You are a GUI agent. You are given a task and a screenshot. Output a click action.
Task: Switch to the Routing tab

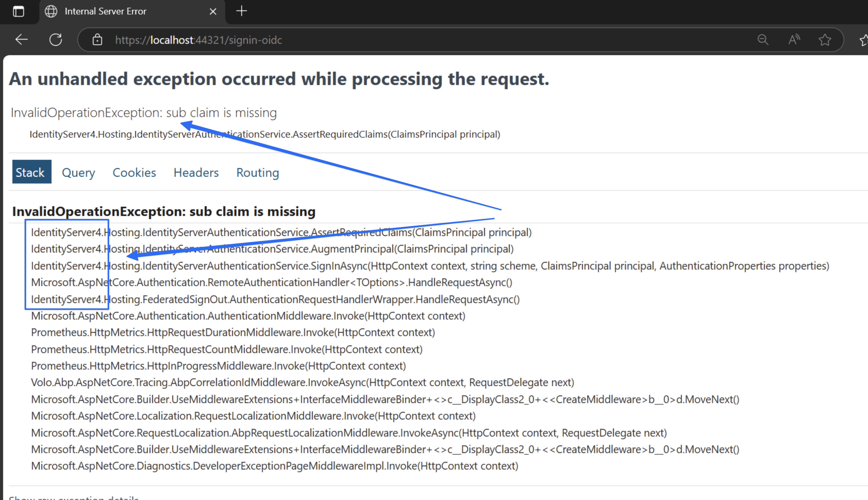[x=257, y=172]
